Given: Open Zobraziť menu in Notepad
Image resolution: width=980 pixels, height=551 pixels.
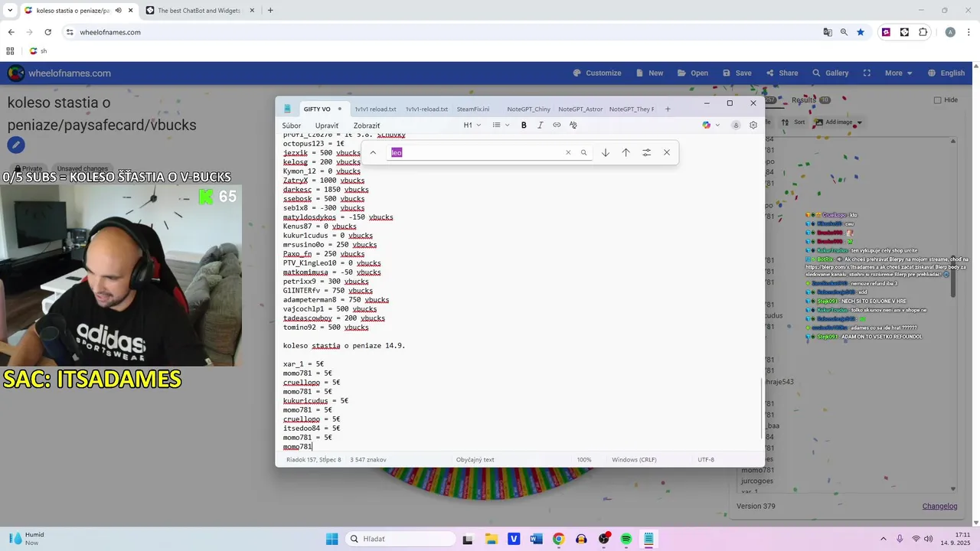Looking at the screenshot, I should pyautogui.click(x=367, y=126).
